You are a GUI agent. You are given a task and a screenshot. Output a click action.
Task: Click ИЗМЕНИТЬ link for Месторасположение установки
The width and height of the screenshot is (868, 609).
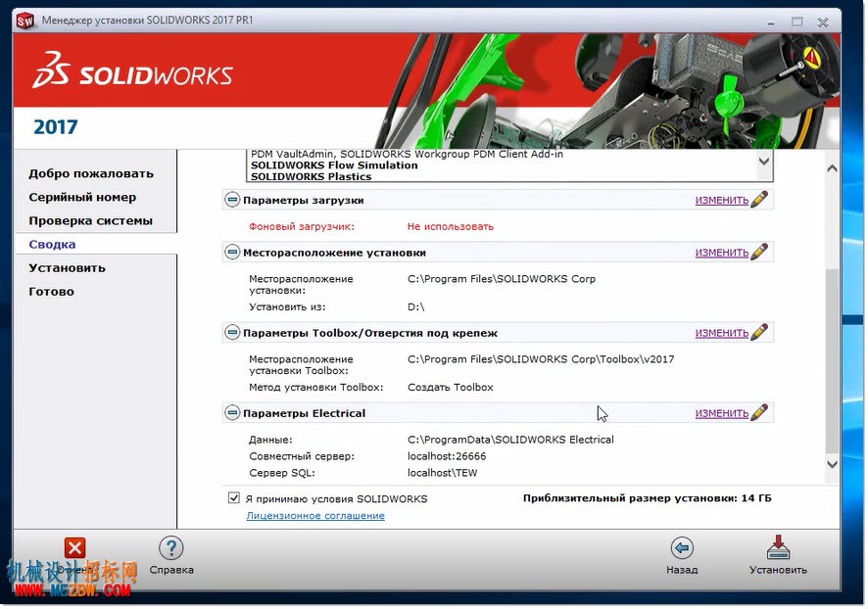[723, 254]
